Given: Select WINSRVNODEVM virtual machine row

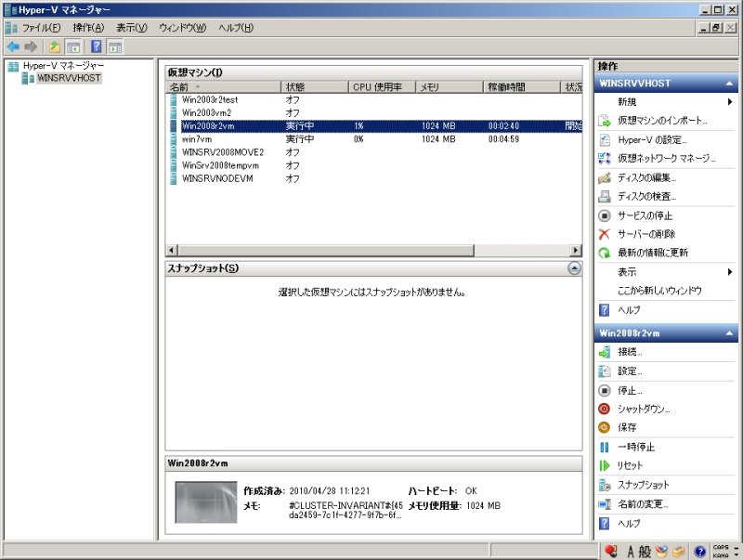Looking at the screenshot, I should pyautogui.click(x=374, y=179).
